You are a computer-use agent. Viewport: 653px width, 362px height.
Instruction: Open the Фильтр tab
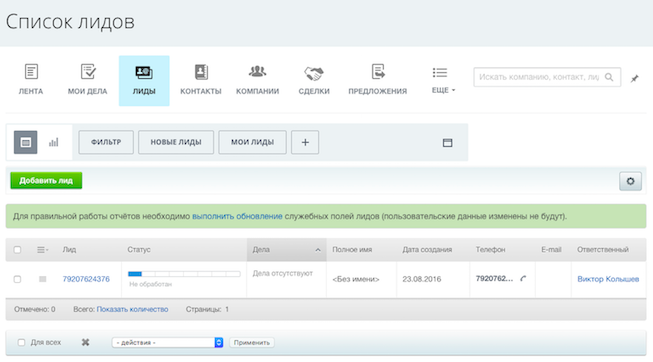pyautogui.click(x=106, y=142)
